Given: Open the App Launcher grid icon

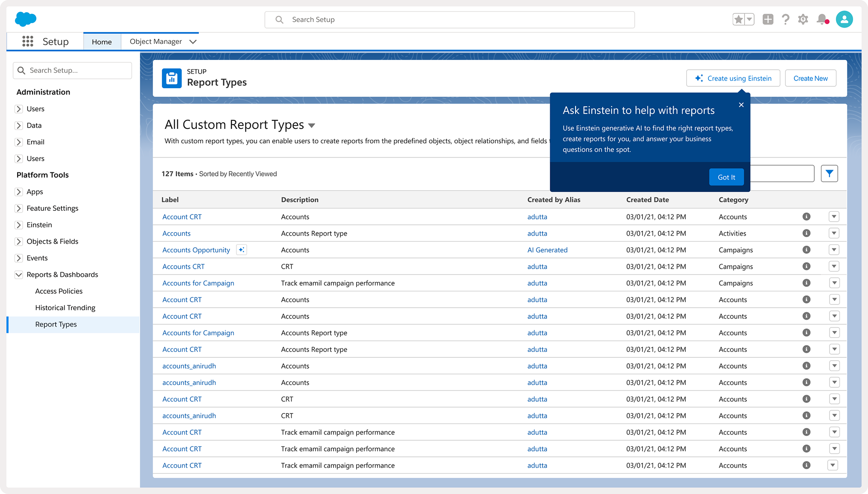Looking at the screenshot, I should point(28,42).
